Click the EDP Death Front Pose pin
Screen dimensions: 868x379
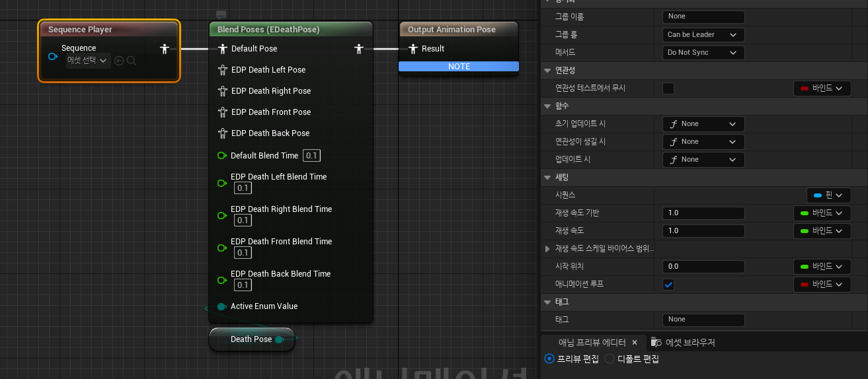pos(222,112)
